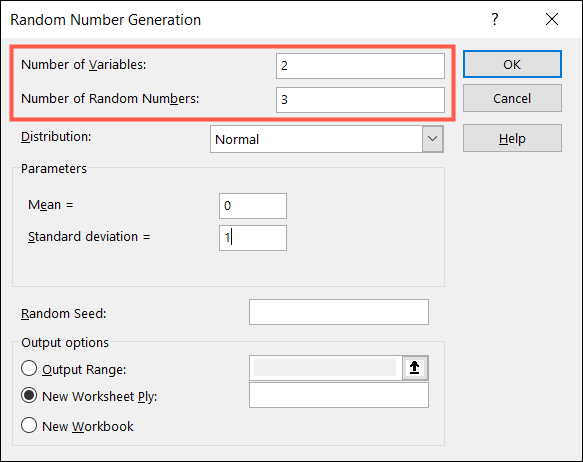The image size is (583, 462).
Task: Select the Output Range radio button
Action: tap(29, 368)
